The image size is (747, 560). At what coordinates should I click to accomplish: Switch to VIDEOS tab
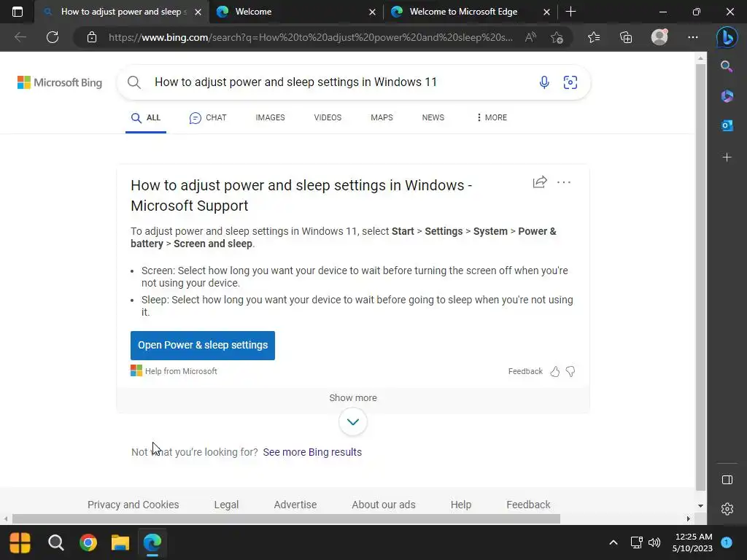(328, 117)
